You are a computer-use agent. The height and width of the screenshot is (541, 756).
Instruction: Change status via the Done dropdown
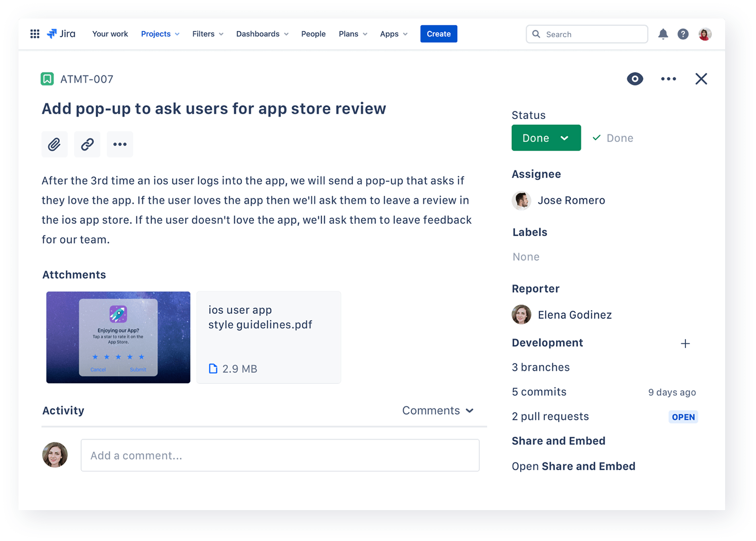(546, 138)
